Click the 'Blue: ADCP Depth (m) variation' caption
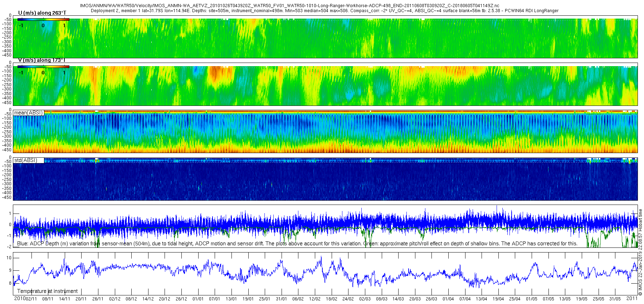644x304 pixels. point(297,244)
